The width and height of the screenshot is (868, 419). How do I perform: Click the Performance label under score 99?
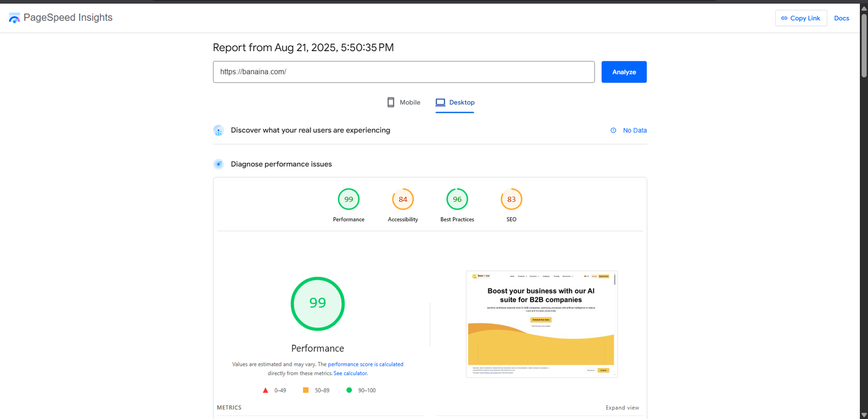click(349, 219)
